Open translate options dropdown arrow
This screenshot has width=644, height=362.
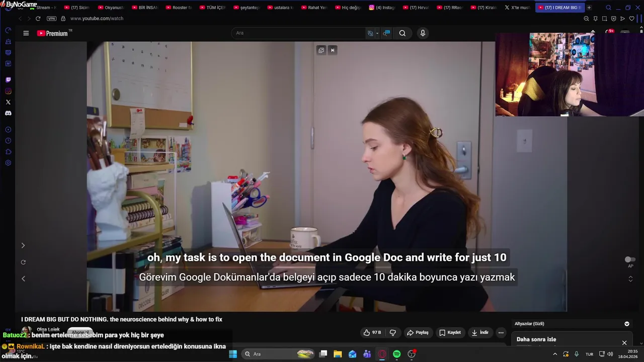tap(377, 33)
